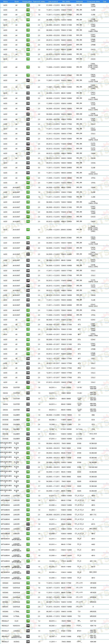Click the Nadwozie column header
The height and width of the screenshot is (644, 109).
[x=79, y=2]
